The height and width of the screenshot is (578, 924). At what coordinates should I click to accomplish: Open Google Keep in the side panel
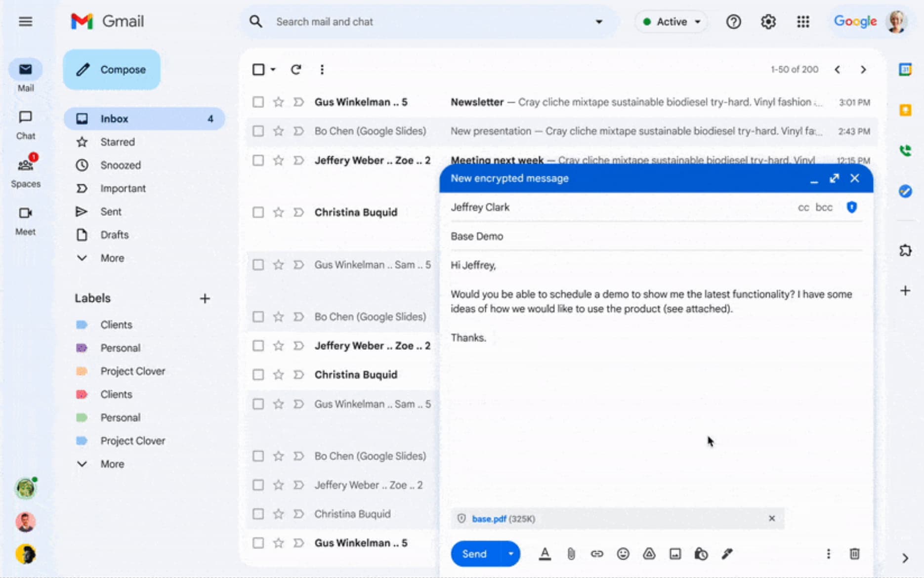click(906, 110)
